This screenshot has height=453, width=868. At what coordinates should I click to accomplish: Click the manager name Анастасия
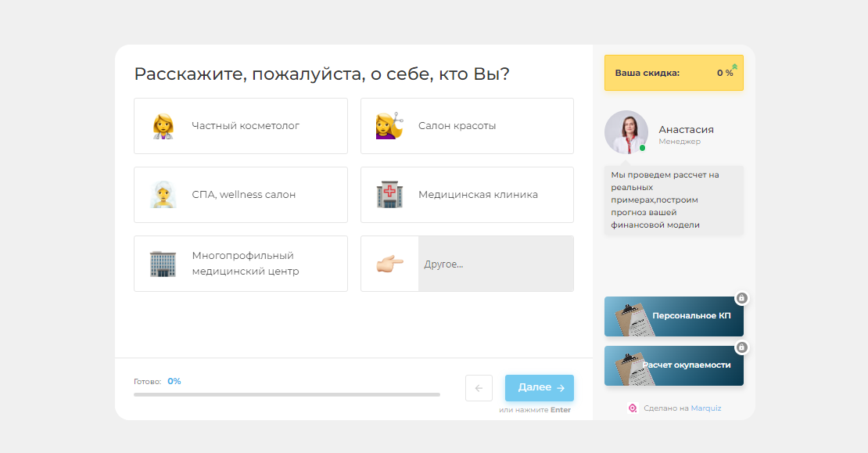coord(686,130)
